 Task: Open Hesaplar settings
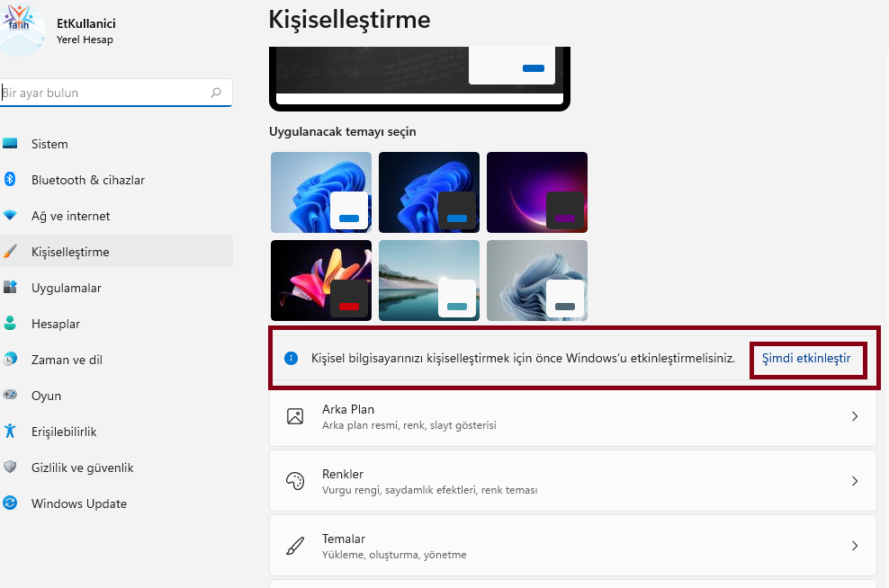click(116, 324)
